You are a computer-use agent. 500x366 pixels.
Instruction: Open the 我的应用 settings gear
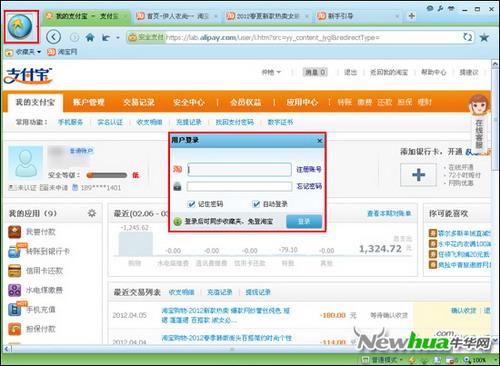92,213
